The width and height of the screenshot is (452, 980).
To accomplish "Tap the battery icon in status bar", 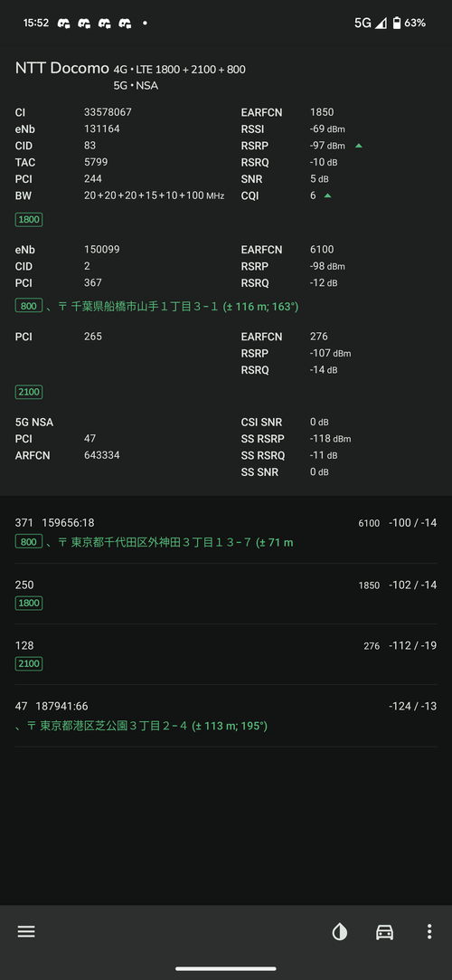I will coord(397,24).
